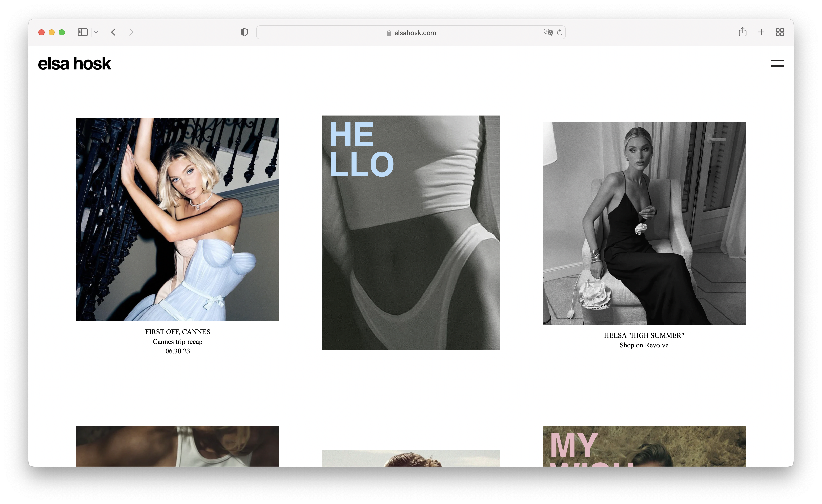The height and width of the screenshot is (504, 822).
Task: Click the Cannes trip recap text
Action: pyautogui.click(x=177, y=342)
